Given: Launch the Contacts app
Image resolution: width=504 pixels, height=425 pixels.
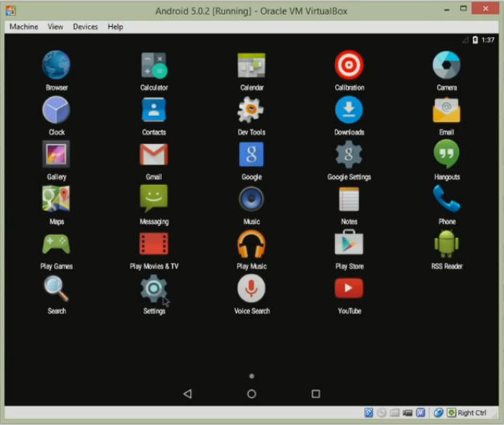Looking at the screenshot, I should pos(154,110).
